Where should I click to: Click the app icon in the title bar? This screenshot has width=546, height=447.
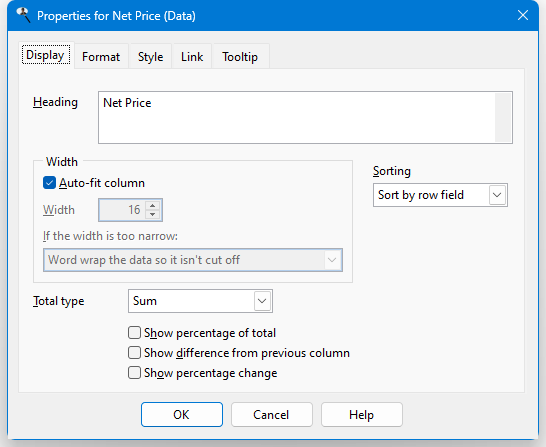click(23, 15)
